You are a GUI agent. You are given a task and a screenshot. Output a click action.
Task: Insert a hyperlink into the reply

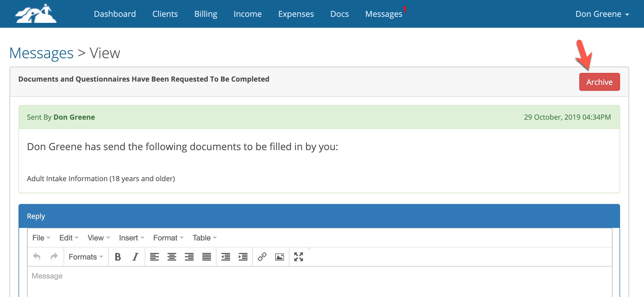click(x=262, y=256)
